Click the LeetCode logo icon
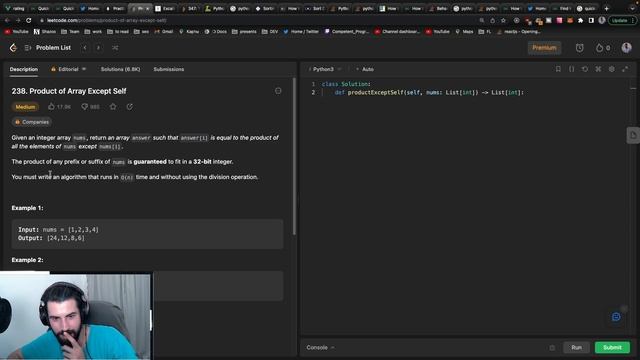This screenshot has height=360, width=640. 13,48
